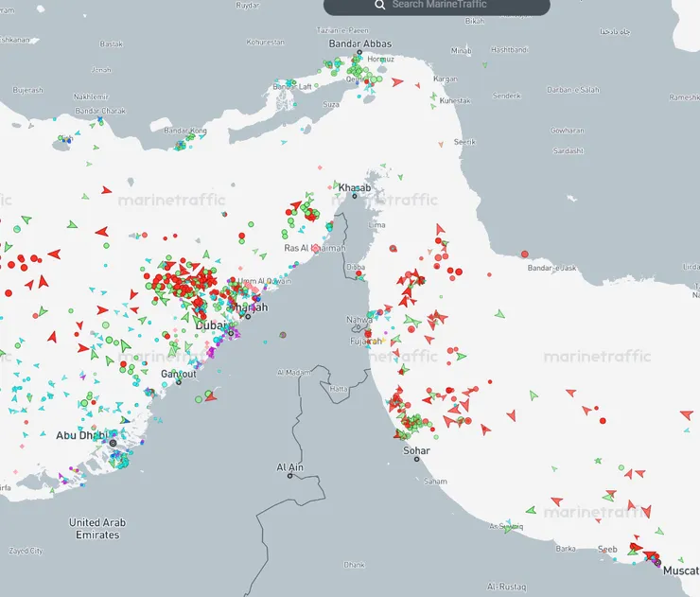This screenshot has height=597, width=700.
Task: Open the Abu Dhabi port marker
Action: tap(113, 443)
